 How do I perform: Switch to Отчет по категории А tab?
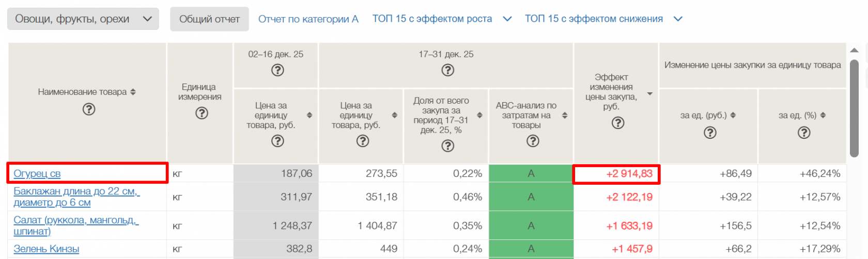tap(308, 19)
